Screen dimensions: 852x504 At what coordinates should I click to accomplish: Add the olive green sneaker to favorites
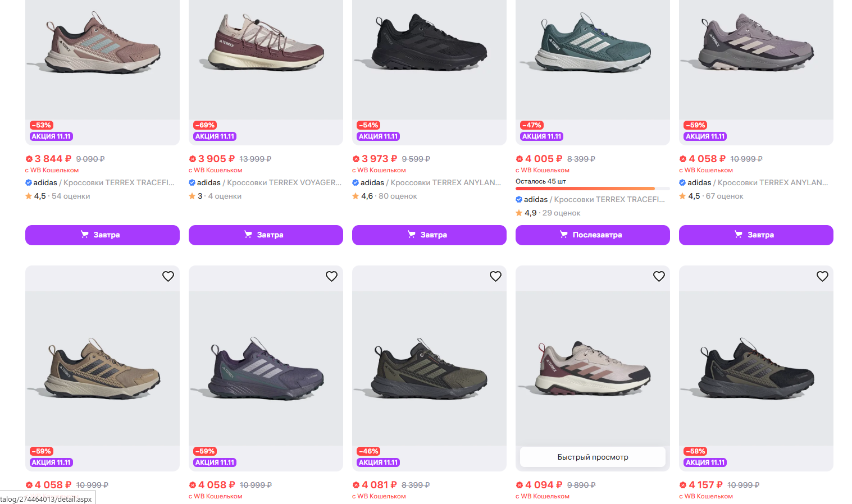click(495, 276)
